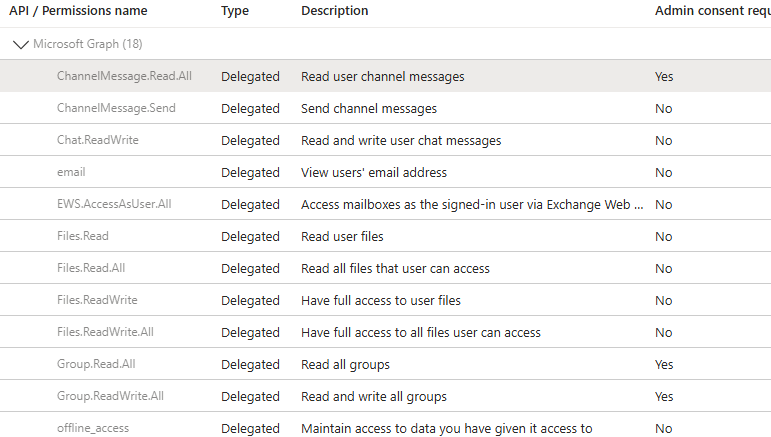
Task: Open Chat.ReadWrite permission
Action: (x=98, y=140)
